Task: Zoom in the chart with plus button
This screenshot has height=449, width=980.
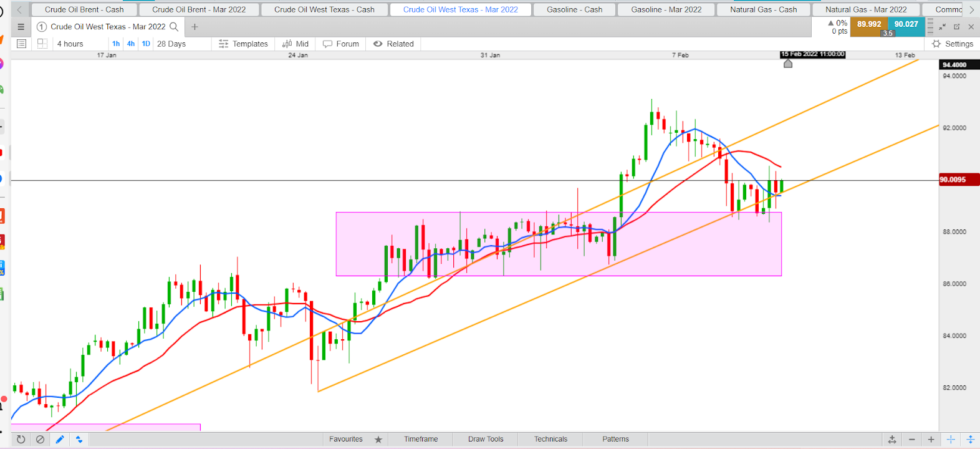Action: point(931,440)
